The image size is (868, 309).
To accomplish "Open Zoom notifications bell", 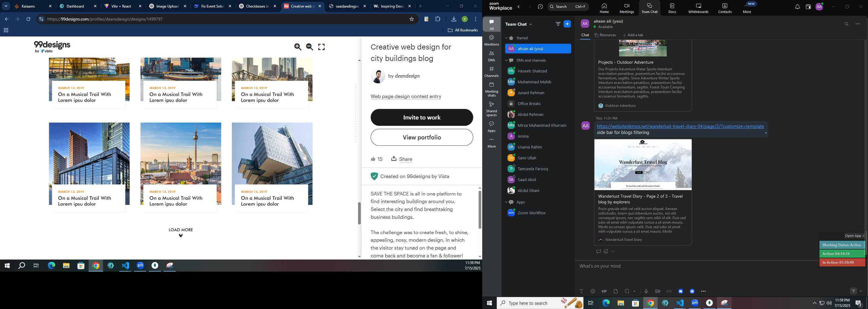I will tap(797, 7).
